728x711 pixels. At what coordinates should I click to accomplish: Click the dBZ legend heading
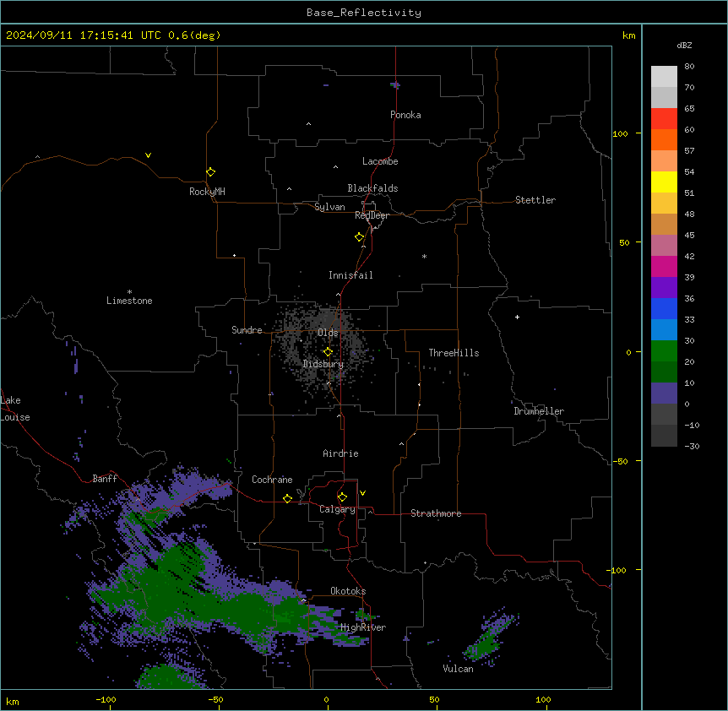(x=684, y=45)
